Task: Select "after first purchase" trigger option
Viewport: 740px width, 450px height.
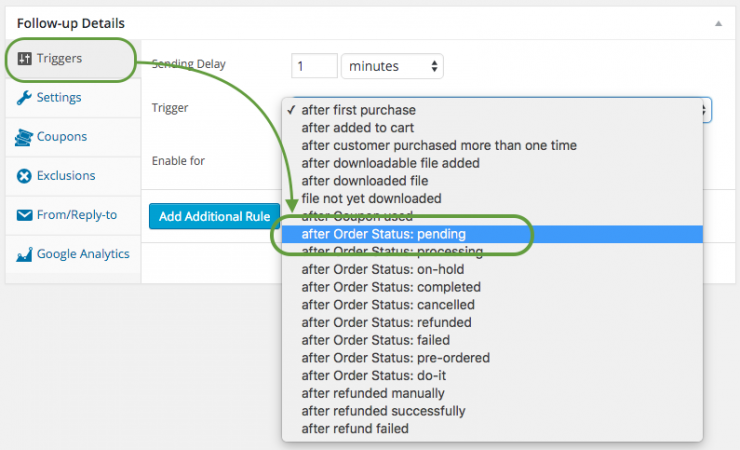Action: (x=492, y=110)
